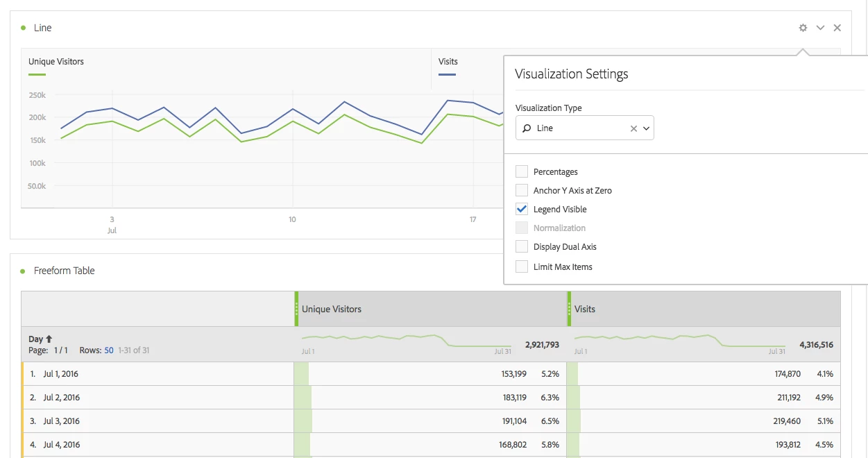Click the Freeform Table panel title

coord(65,271)
